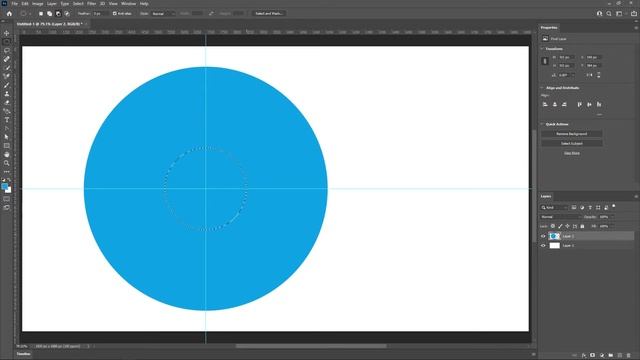The image size is (640, 360).
Task: Choose Subtract from Selection mode icon
Action: 58,13
